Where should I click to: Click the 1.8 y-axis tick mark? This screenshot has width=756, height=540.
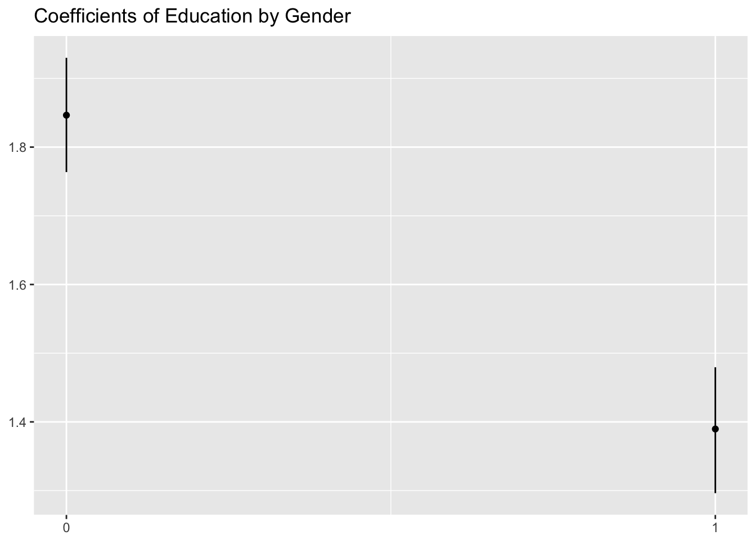[32, 147]
